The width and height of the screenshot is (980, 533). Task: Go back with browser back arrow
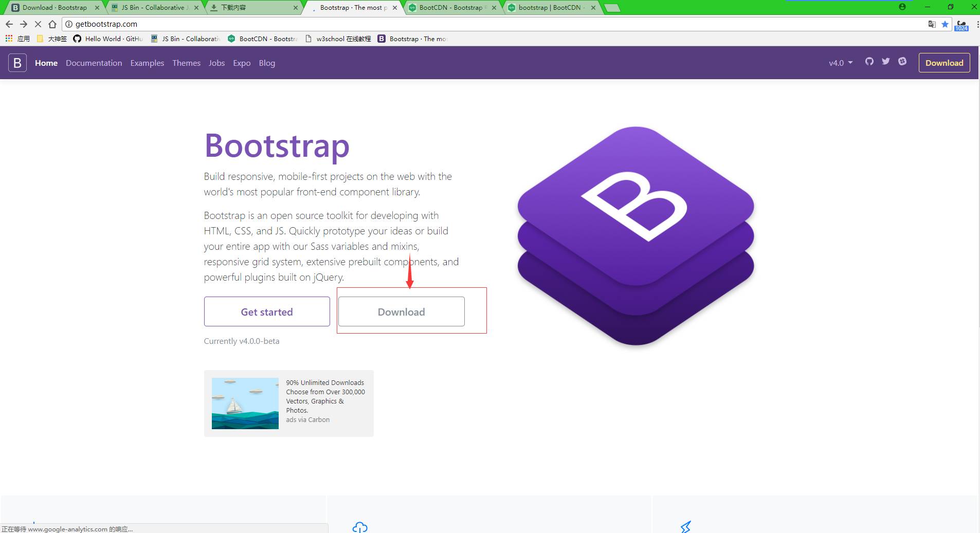[9, 24]
